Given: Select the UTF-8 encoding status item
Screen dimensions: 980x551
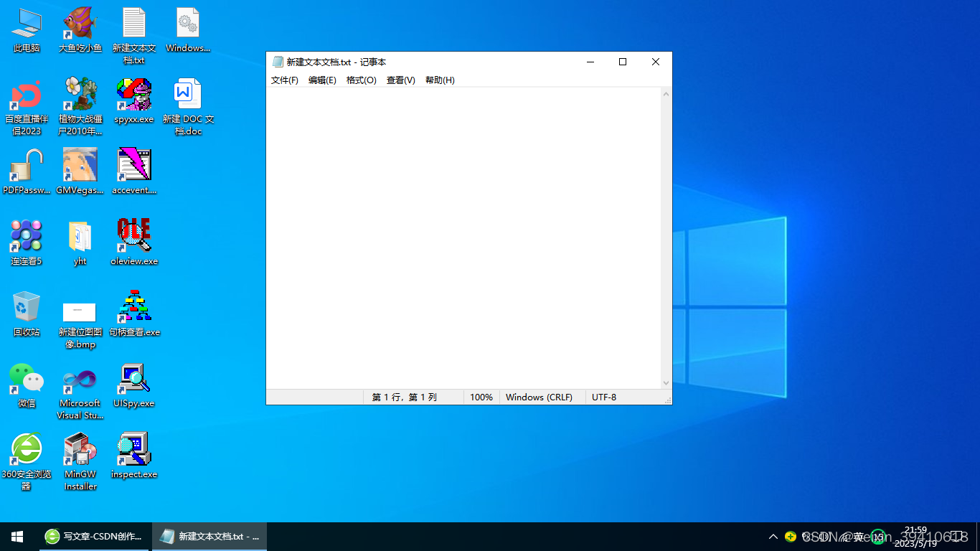Looking at the screenshot, I should (605, 397).
